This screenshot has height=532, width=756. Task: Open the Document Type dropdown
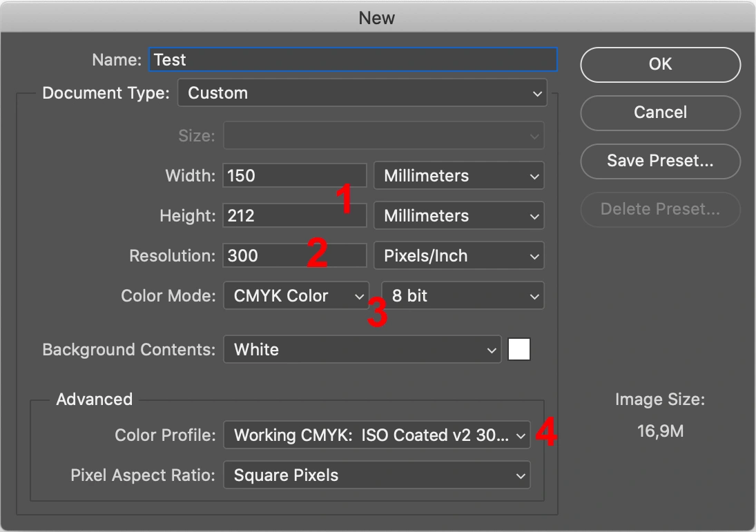click(362, 92)
